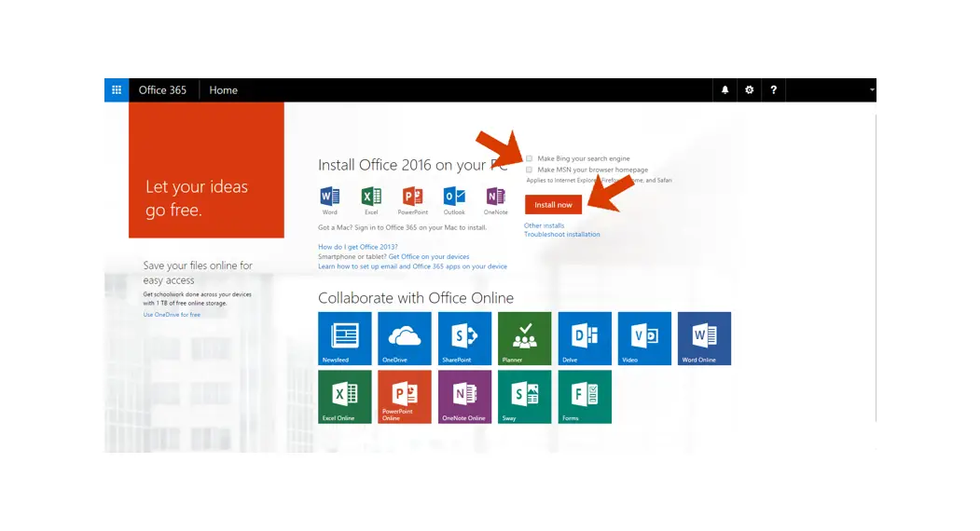The width and height of the screenshot is (980, 531).
Task: Click the OneNote desktop app icon
Action: 496,197
